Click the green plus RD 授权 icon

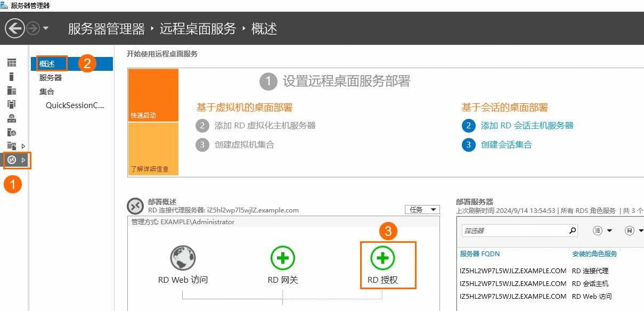point(383,259)
